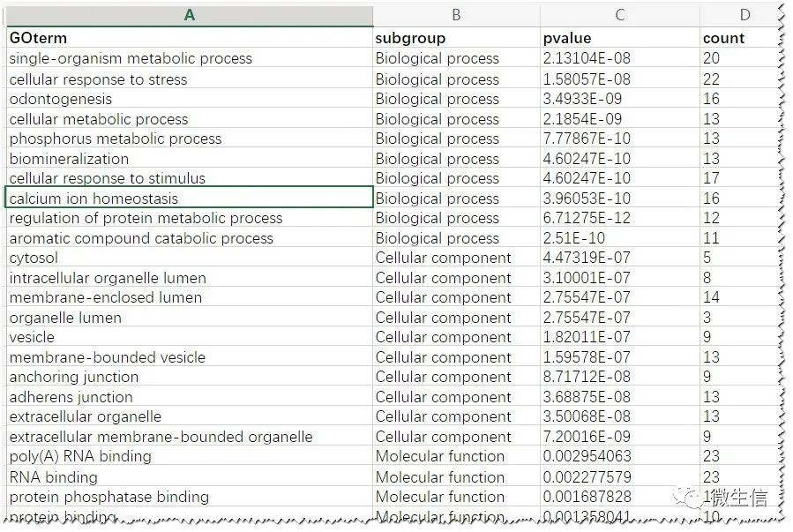Screen dimensions: 793x532
Task: Select the 'vesicle' cell
Action: 189,337
